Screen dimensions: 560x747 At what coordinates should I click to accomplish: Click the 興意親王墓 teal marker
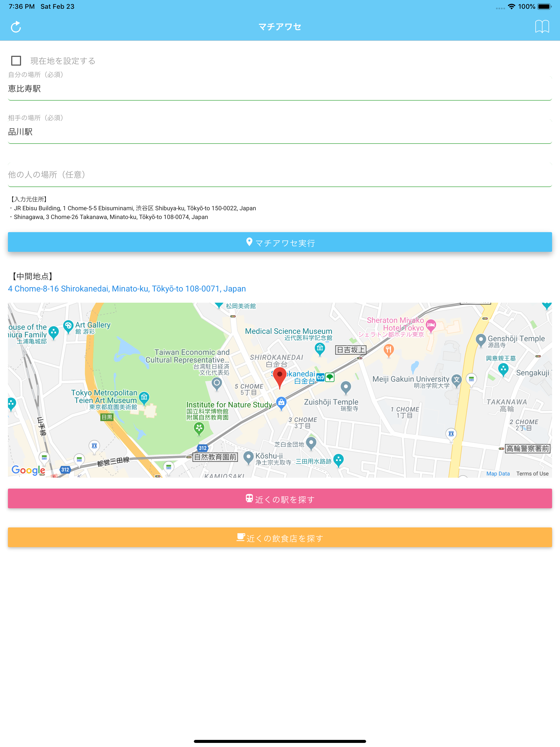pos(503,370)
